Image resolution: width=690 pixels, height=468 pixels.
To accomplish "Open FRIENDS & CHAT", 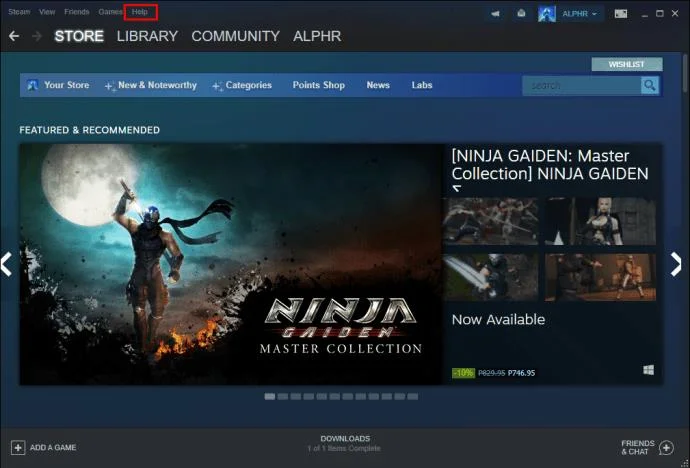I will click(x=638, y=448).
